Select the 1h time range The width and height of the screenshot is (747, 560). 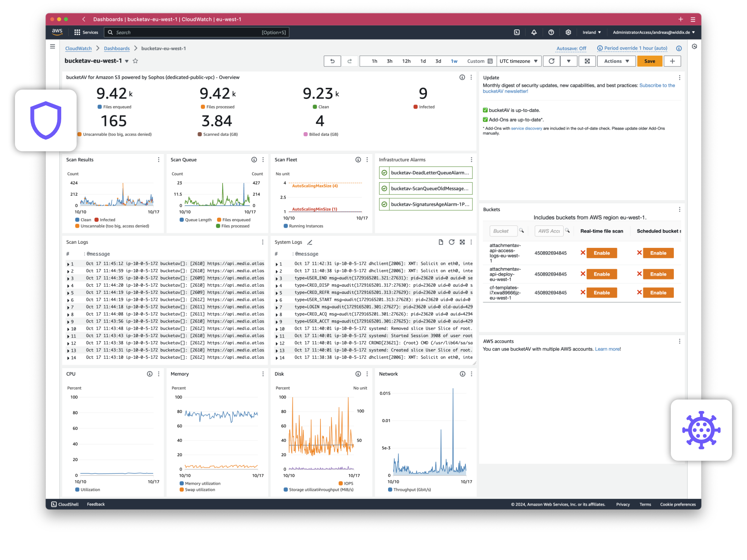pos(374,61)
